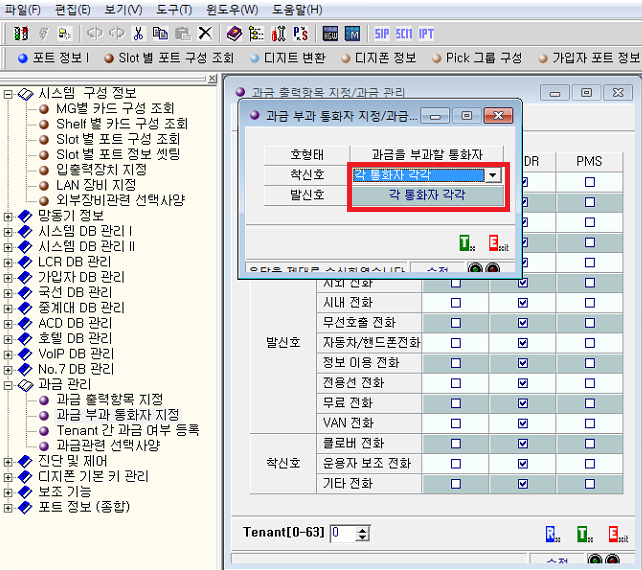Click the red wrench tools icon
This screenshot has height=570, width=642.
coord(278,33)
